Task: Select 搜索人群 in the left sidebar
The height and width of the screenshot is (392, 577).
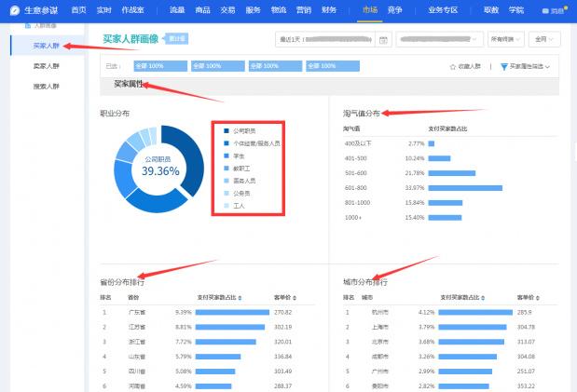Action: click(47, 87)
